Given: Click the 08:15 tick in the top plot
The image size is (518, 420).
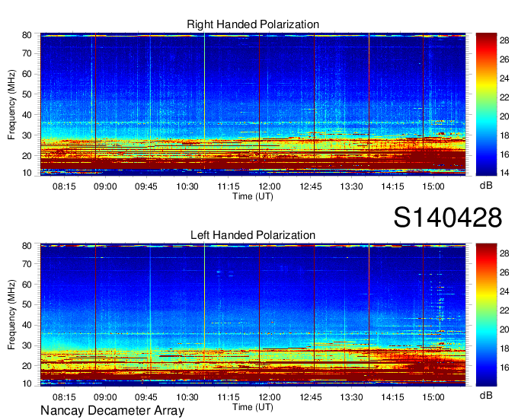Looking at the screenshot, I should point(64,186).
